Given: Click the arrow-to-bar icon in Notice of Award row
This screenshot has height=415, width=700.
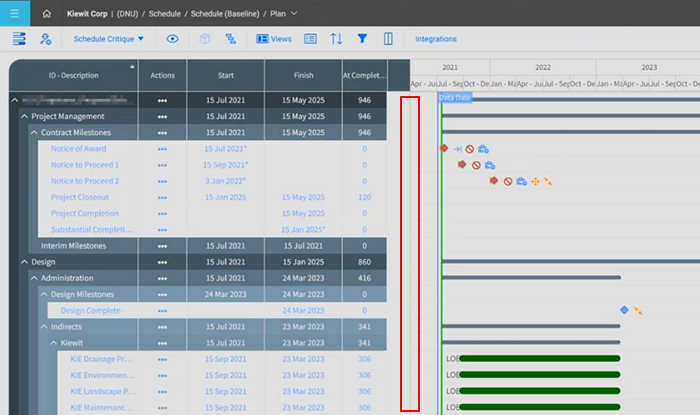Looking at the screenshot, I should (x=458, y=149).
